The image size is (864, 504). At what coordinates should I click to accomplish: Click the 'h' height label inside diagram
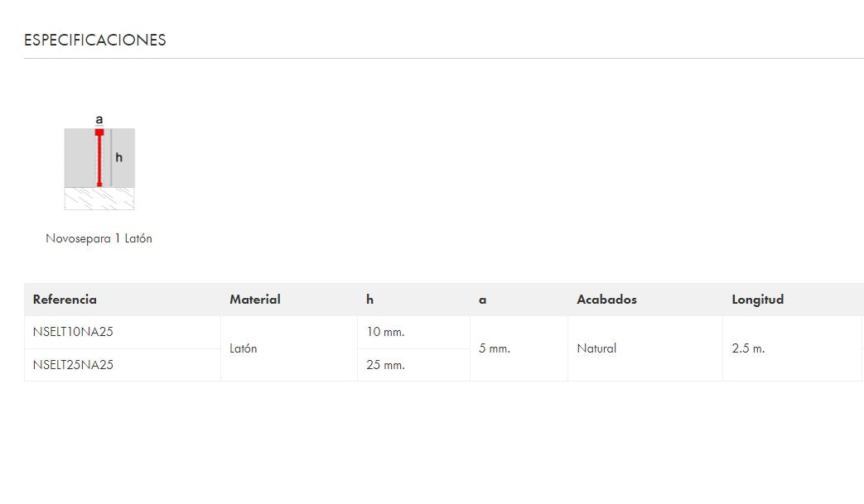pos(119,157)
